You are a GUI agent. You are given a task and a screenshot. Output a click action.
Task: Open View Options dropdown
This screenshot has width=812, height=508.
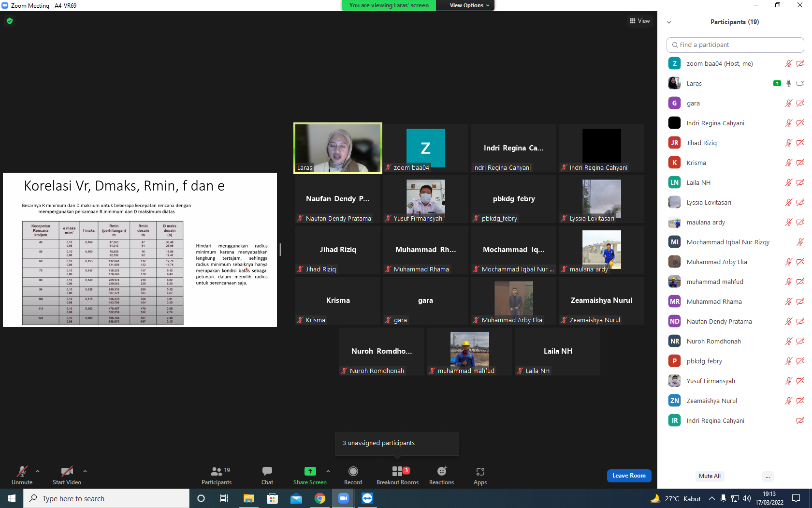point(469,5)
